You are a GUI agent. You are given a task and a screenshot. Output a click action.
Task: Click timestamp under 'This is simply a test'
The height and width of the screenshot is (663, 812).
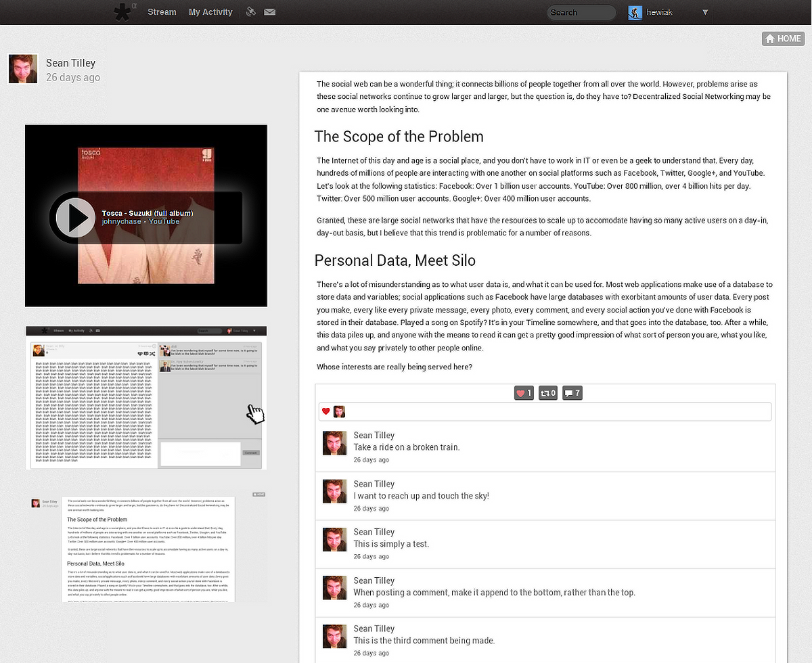371,557
